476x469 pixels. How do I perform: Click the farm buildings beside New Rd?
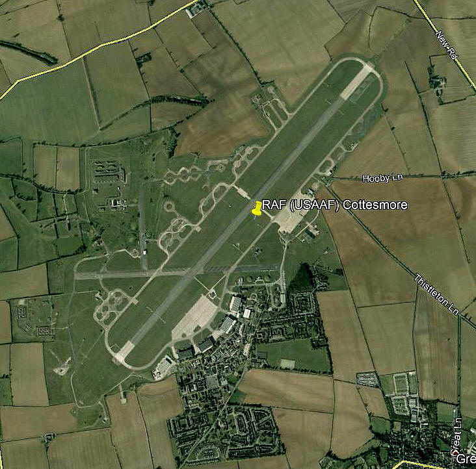(437, 81)
